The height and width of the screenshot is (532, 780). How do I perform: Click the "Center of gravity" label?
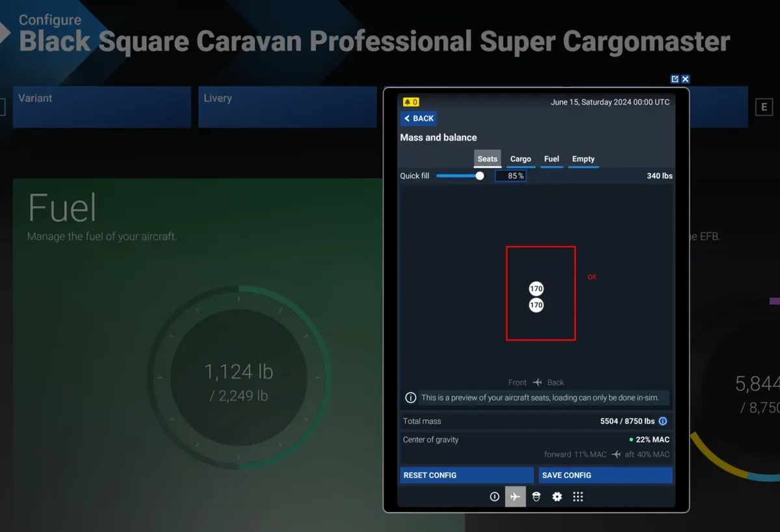431,440
